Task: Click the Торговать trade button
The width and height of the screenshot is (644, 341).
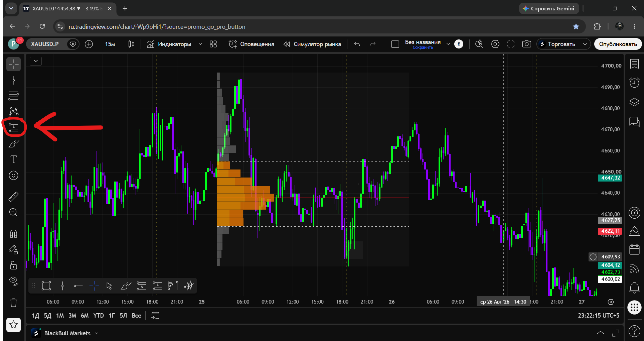Action: [x=558, y=44]
